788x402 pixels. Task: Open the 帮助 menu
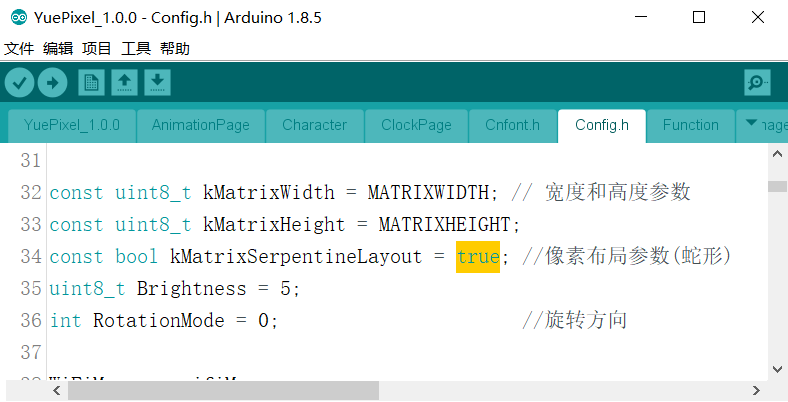click(x=175, y=48)
